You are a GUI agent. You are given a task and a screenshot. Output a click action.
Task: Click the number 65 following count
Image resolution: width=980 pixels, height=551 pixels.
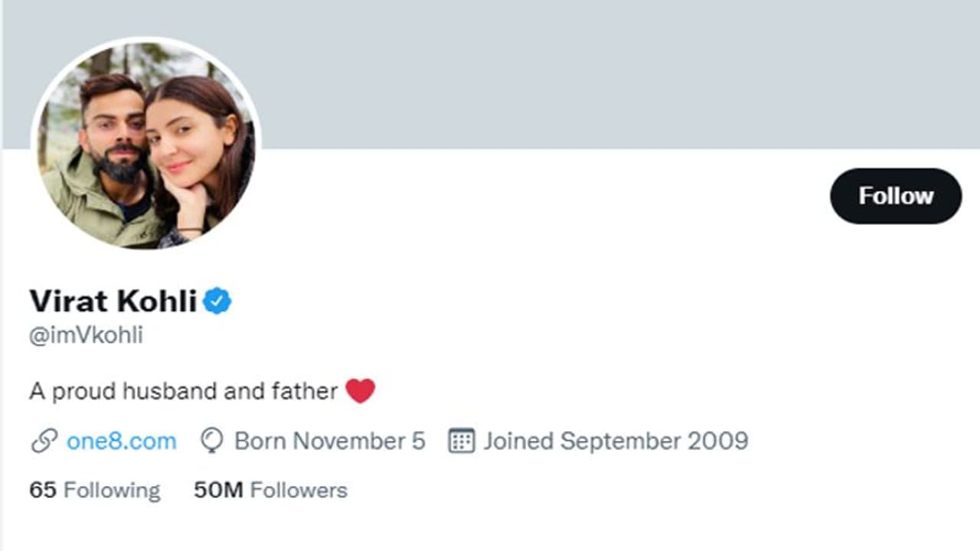tap(43, 490)
